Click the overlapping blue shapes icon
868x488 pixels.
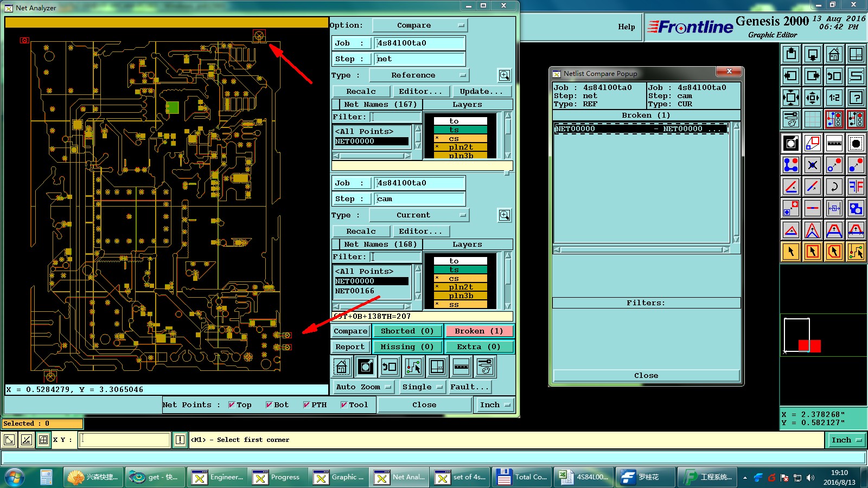pos(856,208)
